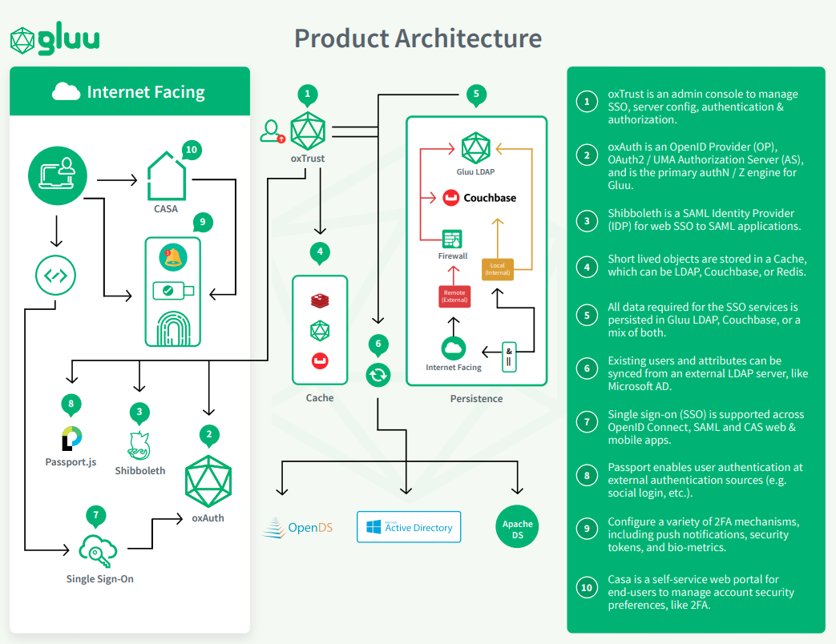836x644 pixels.
Task: Click the large oxAuth hexagon icon
Action: pyautogui.click(x=208, y=481)
